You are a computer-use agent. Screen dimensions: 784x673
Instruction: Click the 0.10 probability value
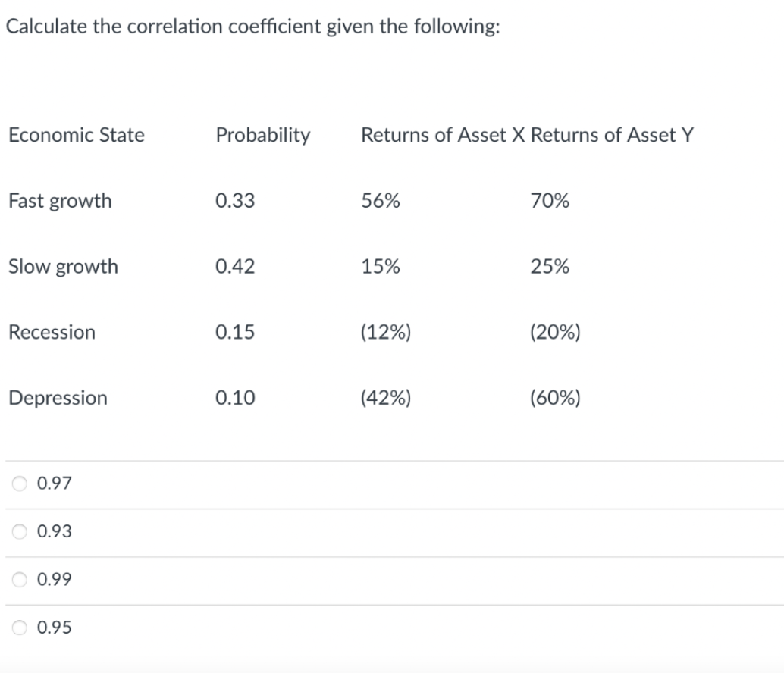pos(235,398)
